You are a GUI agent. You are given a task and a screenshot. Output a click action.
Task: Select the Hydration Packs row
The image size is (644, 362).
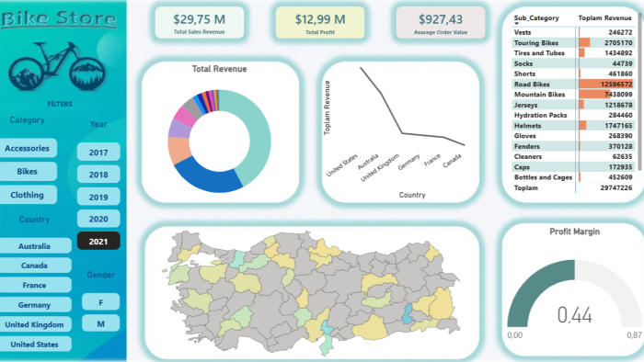tap(573, 115)
